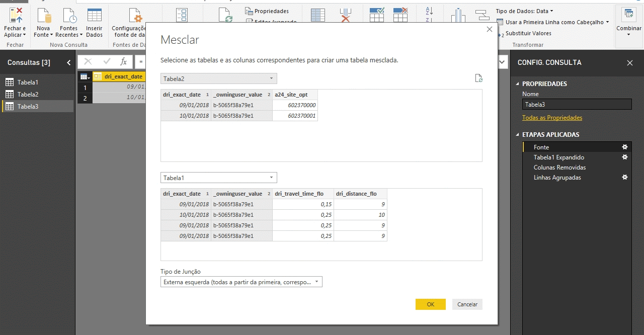Open Usar a Primeira Linha como Cabeçalho
Screen dimensions: 644x335
tap(552, 22)
